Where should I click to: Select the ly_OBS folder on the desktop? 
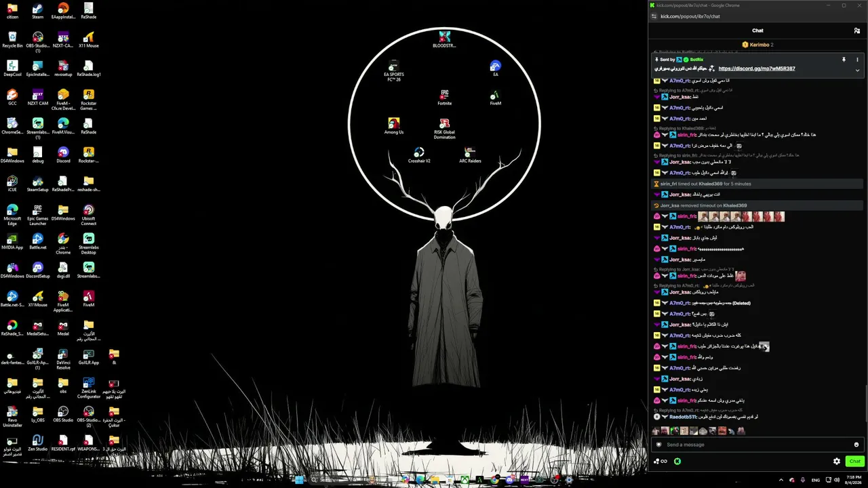click(x=37, y=415)
